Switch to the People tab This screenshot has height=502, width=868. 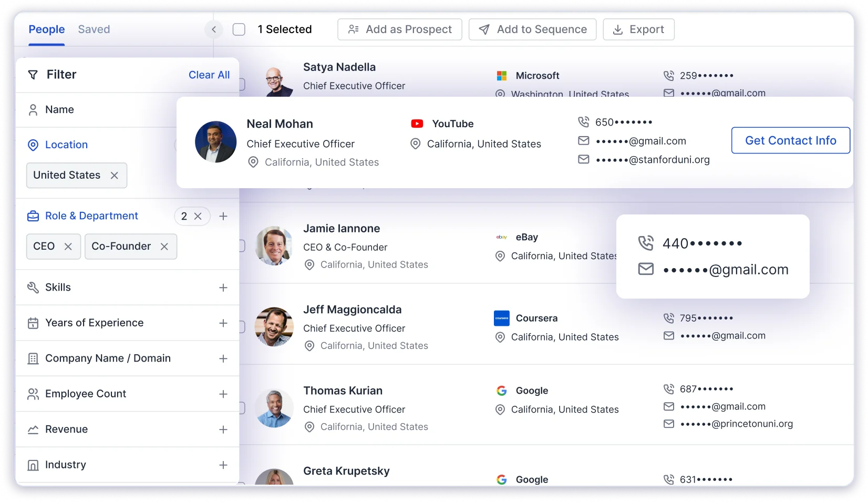47,29
